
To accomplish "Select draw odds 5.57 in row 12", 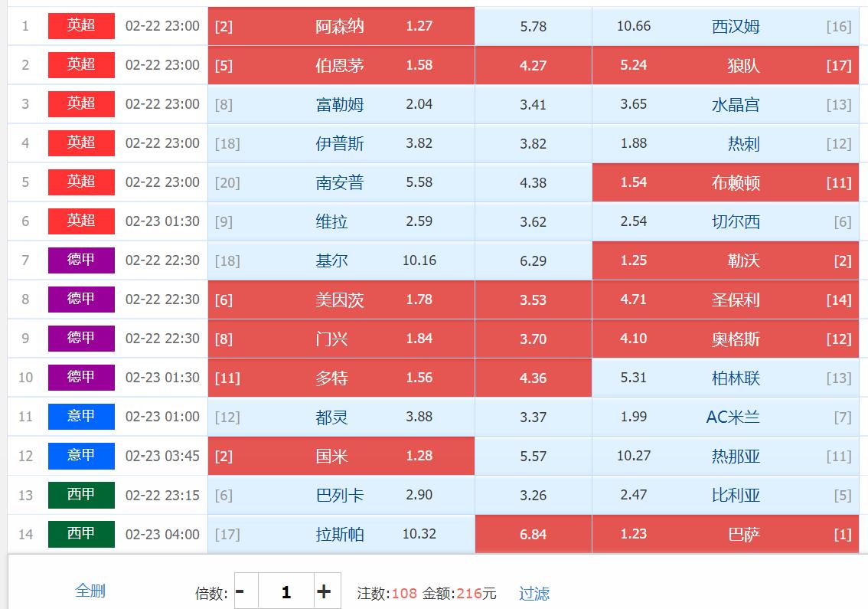I will tap(533, 456).
